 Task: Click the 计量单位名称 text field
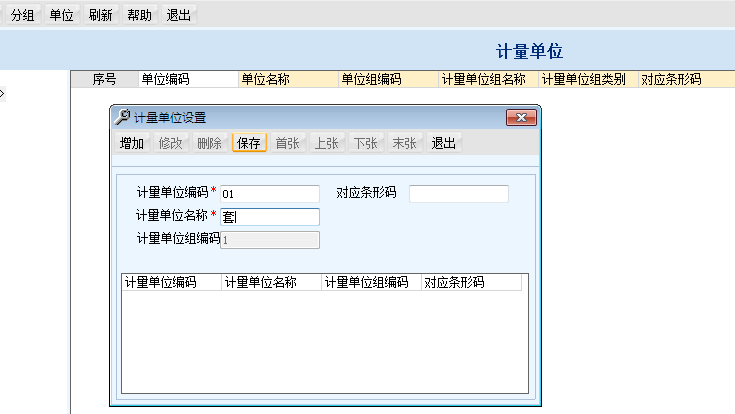(269, 216)
